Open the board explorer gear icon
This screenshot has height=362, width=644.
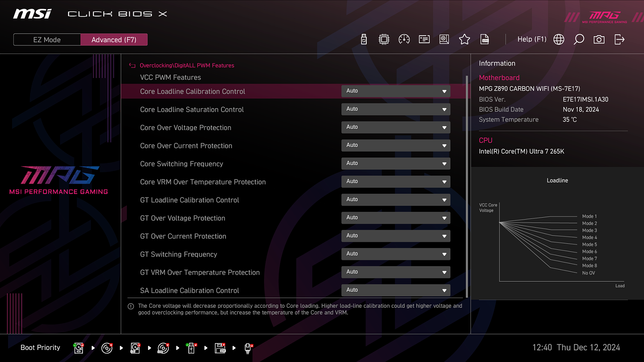pos(444,39)
